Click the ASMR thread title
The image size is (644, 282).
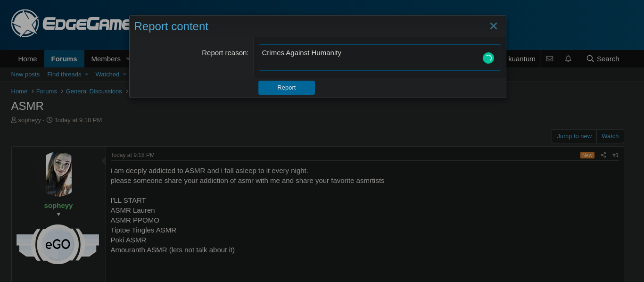point(27,106)
